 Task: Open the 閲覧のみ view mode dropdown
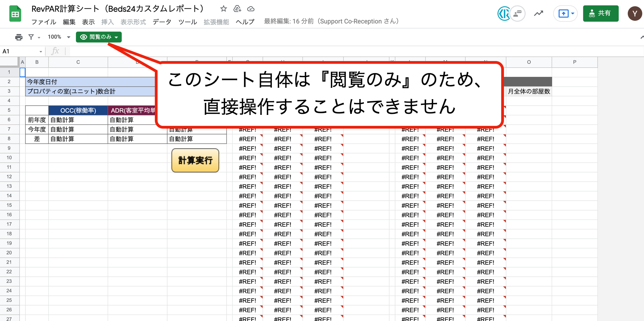[99, 37]
